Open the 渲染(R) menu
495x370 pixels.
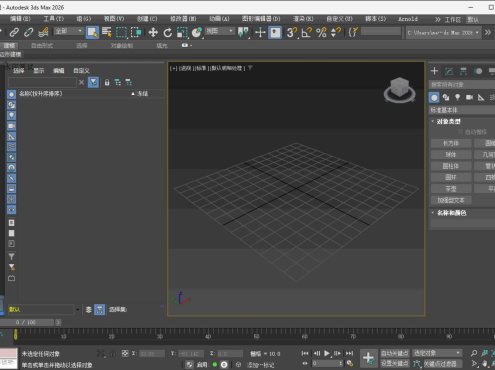click(x=303, y=19)
